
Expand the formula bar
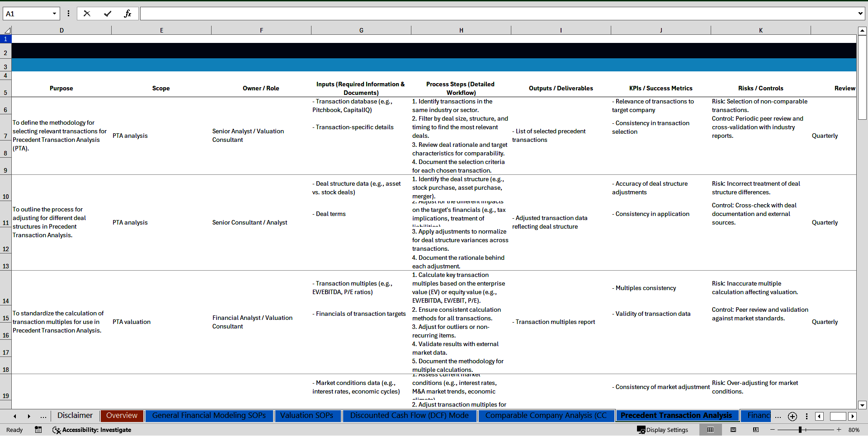tap(860, 14)
